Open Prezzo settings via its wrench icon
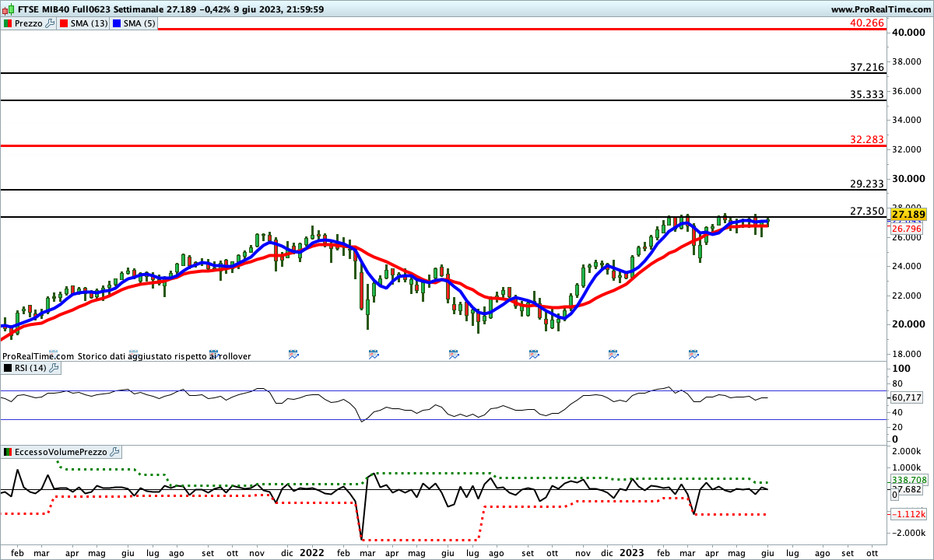Screen dimensions: 934x560 coord(51,23)
